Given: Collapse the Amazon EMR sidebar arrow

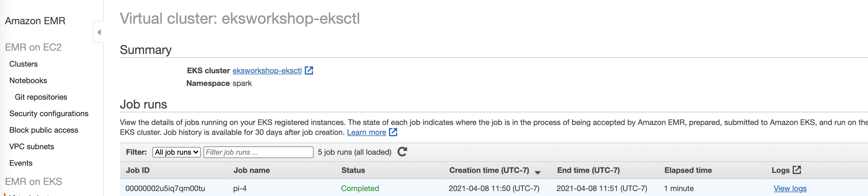Looking at the screenshot, I should [x=99, y=32].
